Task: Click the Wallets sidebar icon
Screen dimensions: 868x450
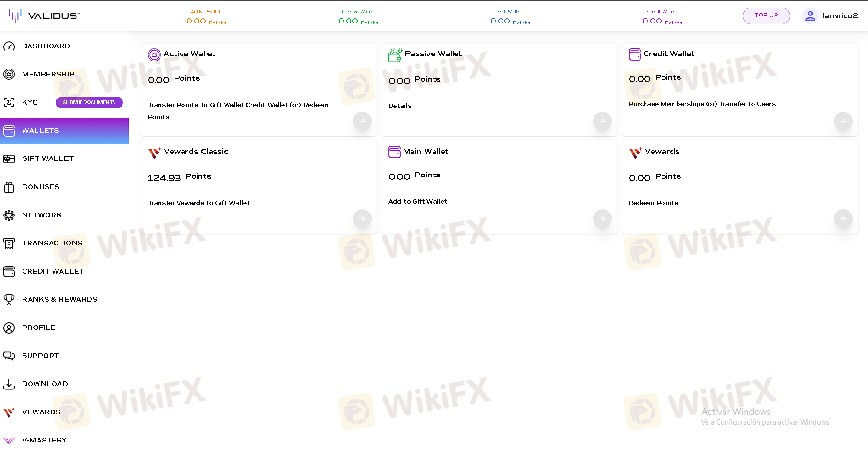Action: pyautogui.click(x=9, y=130)
